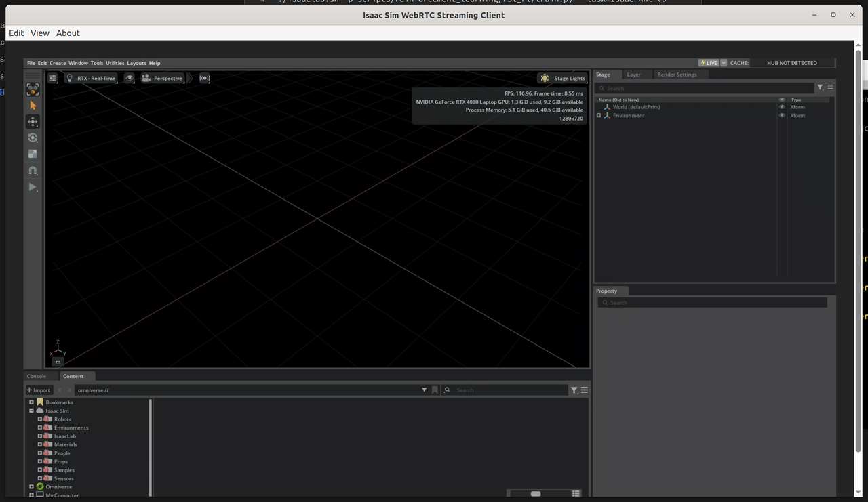
Task: Expand the Omniverse tree node
Action: 31,487
